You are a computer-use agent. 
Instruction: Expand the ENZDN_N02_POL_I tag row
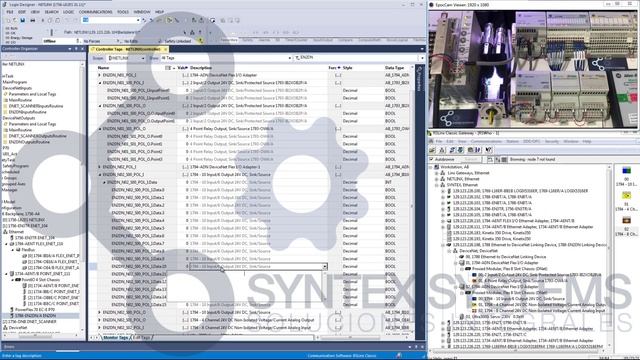click(x=100, y=167)
